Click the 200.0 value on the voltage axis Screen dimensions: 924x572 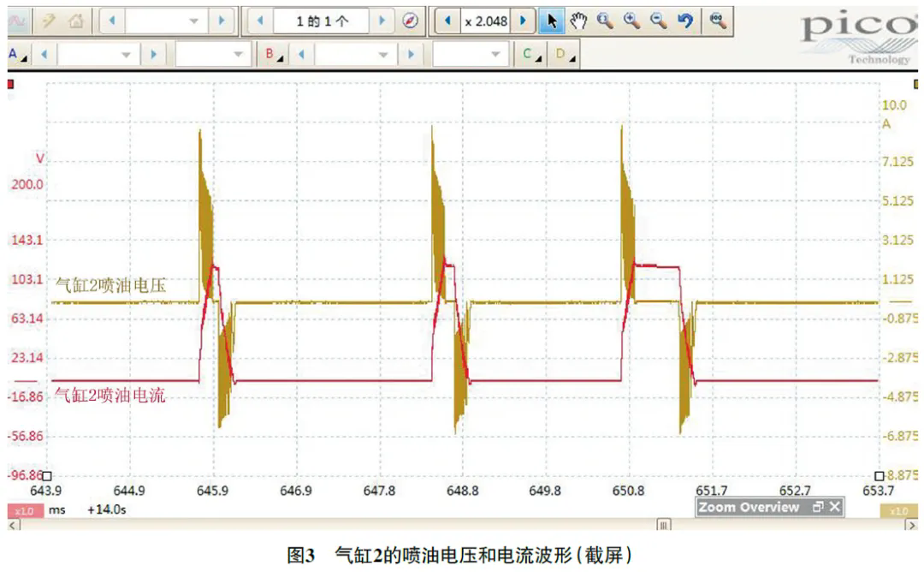tap(27, 185)
